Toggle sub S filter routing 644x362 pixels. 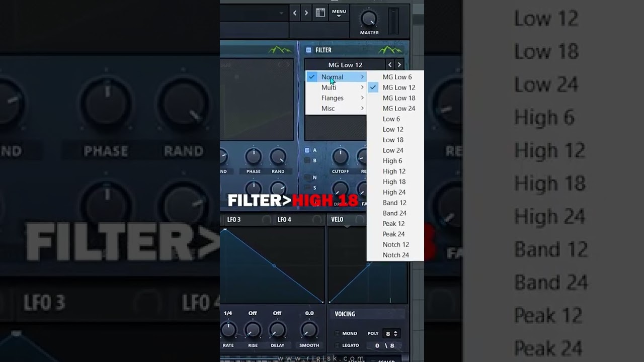(x=307, y=188)
